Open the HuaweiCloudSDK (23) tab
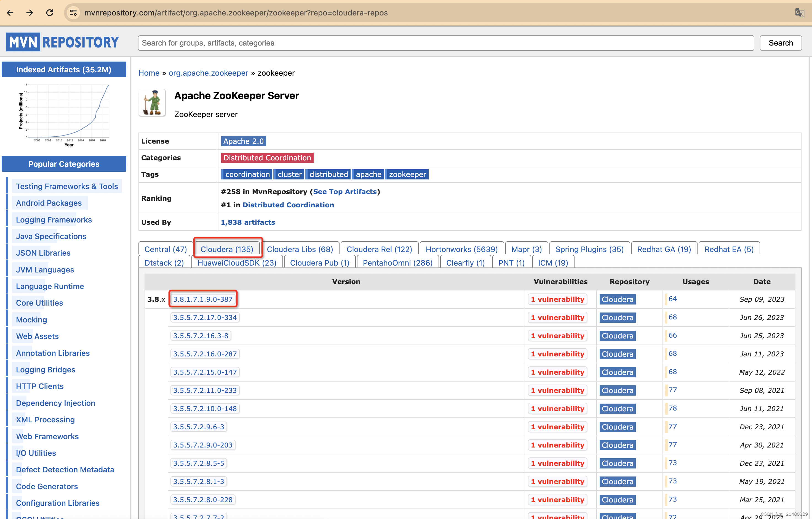This screenshot has height=519, width=812. 237,263
